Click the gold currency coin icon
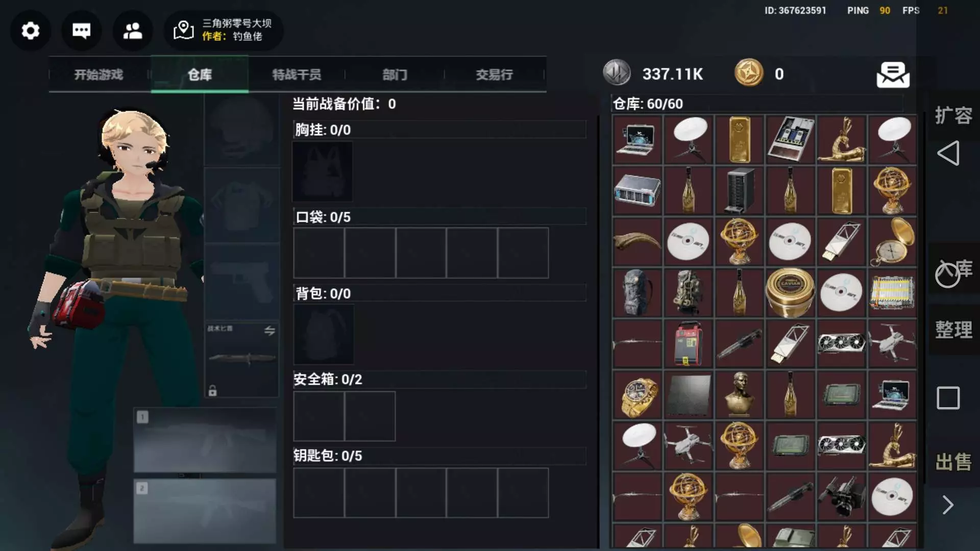 tap(749, 72)
